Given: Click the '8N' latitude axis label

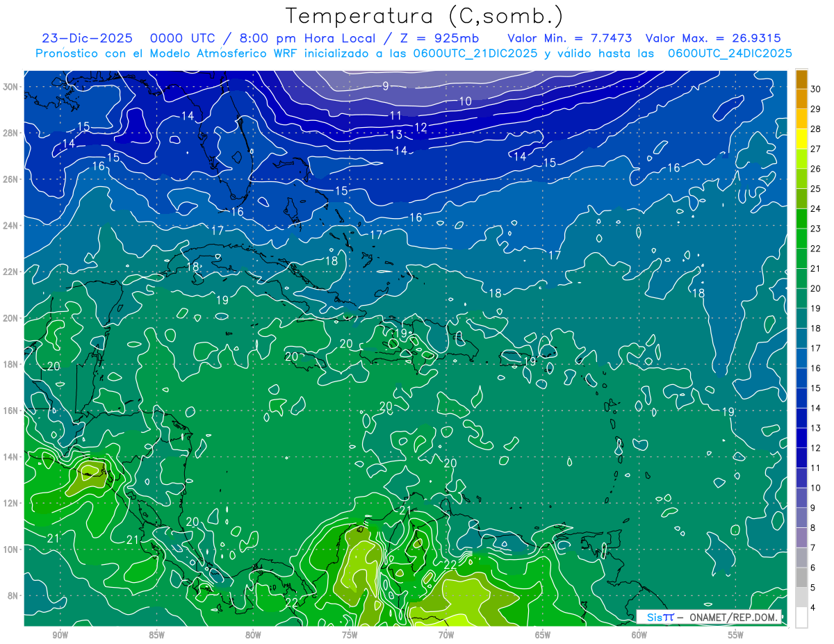Looking at the screenshot, I should [13, 595].
